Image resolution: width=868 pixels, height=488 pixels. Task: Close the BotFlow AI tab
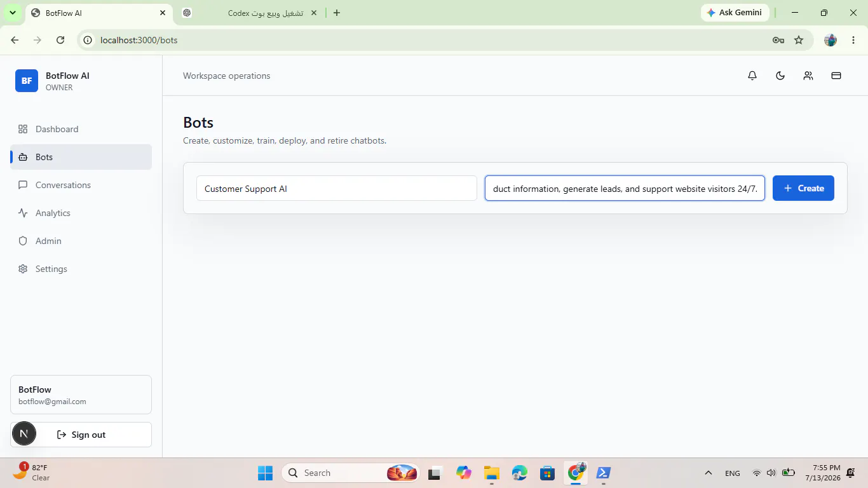click(163, 13)
